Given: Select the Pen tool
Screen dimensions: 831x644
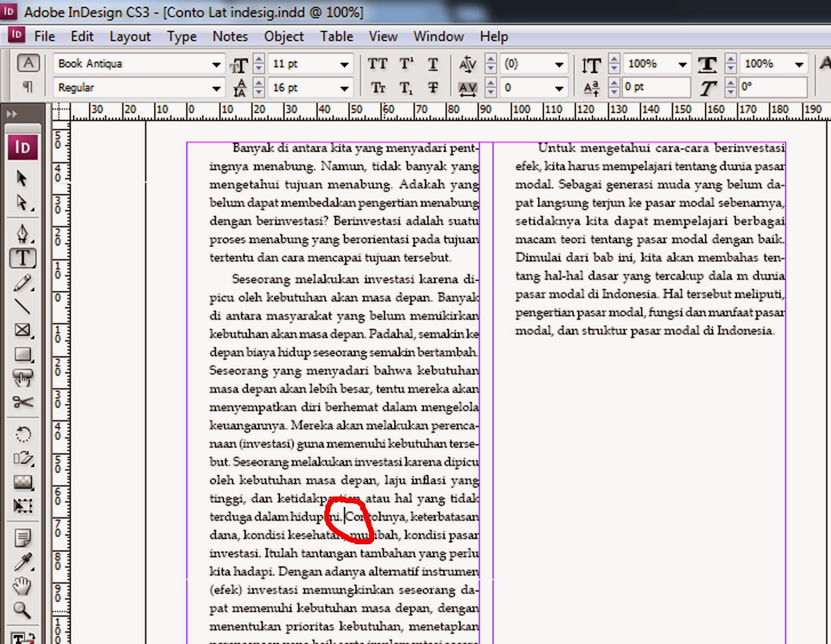Looking at the screenshot, I should click(x=22, y=234).
